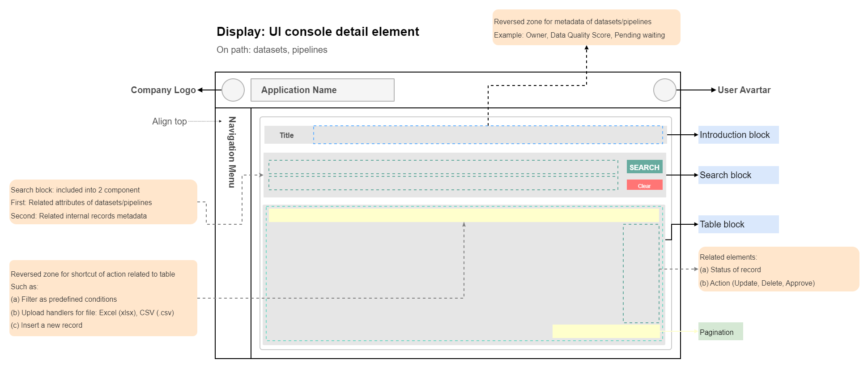Click the yellow table action shortcut bar
The width and height of the screenshot is (868, 368).
click(464, 215)
